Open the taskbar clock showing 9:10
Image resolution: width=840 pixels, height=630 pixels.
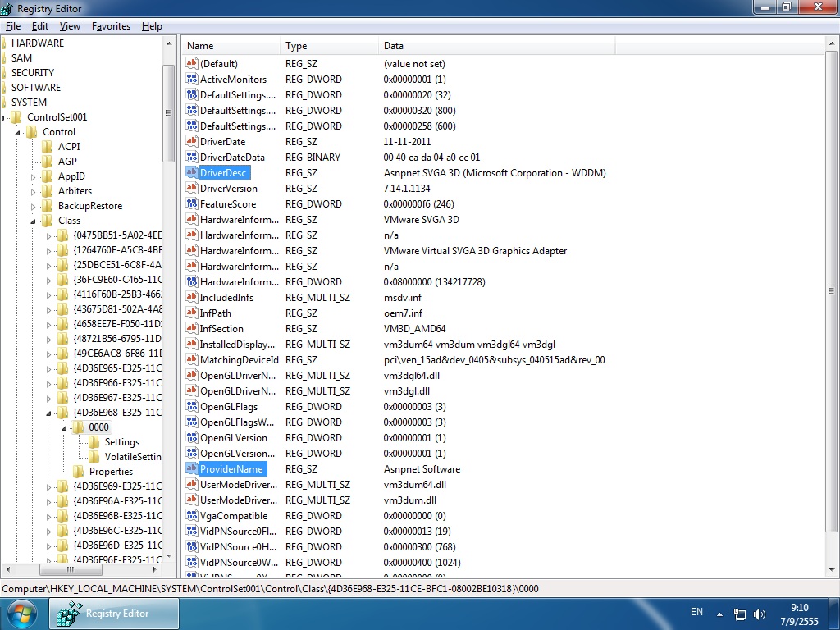[x=799, y=614]
